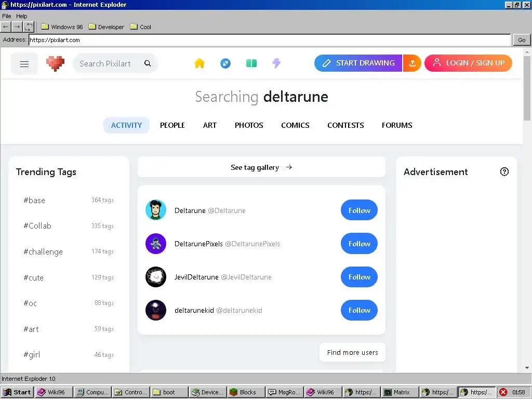Switch to the FORUMS tab
This screenshot has width=532, height=399.
(397, 125)
